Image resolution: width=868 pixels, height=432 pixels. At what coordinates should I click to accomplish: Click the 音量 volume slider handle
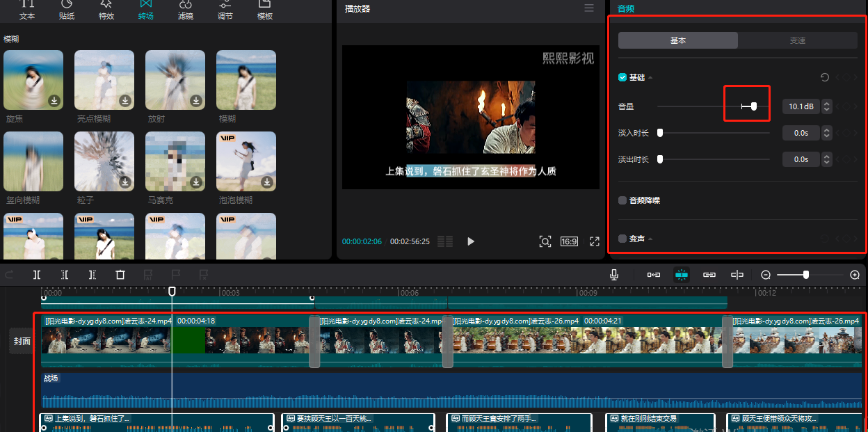(754, 106)
